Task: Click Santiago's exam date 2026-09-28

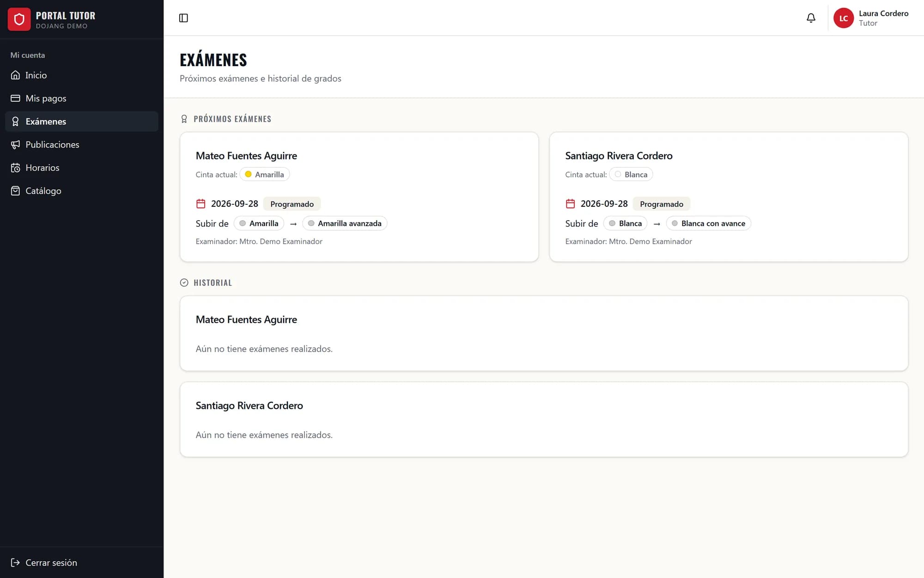Action: (604, 203)
